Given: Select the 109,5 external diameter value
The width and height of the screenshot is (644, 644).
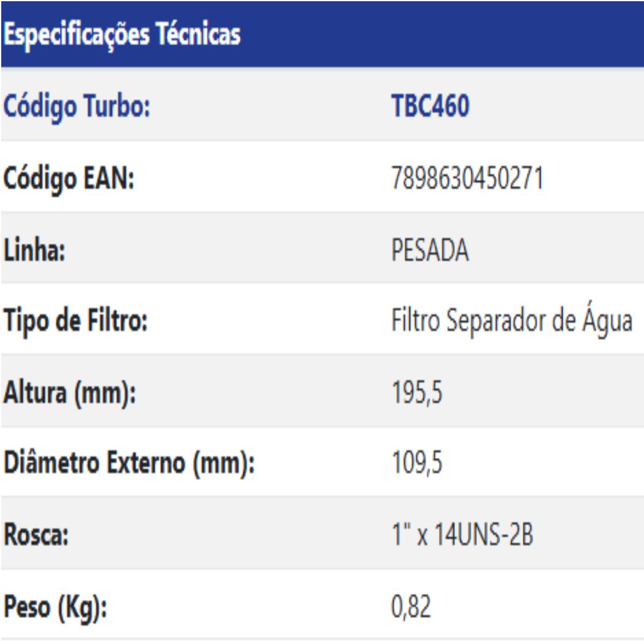Looking at the screenshot, I should coord(417,463).
